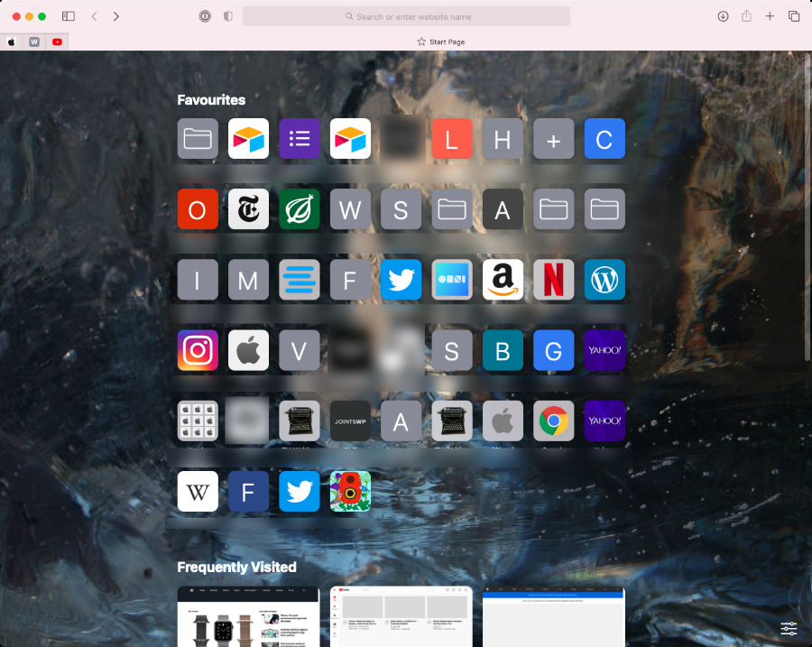Open the blue G favourite
Image resolution: width=812 pixels, height=647 pixels.
554,350
